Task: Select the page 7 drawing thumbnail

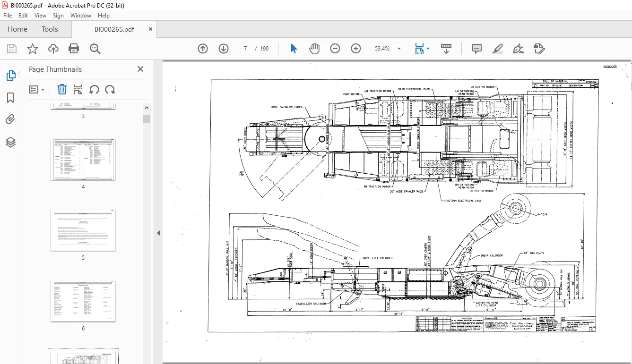Action: (x=83, y=356)
